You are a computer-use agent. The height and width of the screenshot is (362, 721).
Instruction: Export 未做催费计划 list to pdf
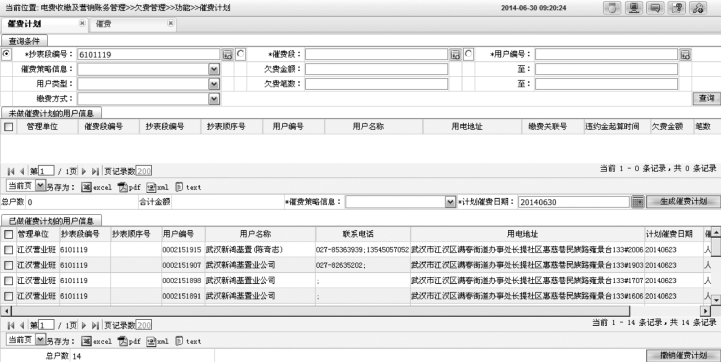[x=129, y=187]
